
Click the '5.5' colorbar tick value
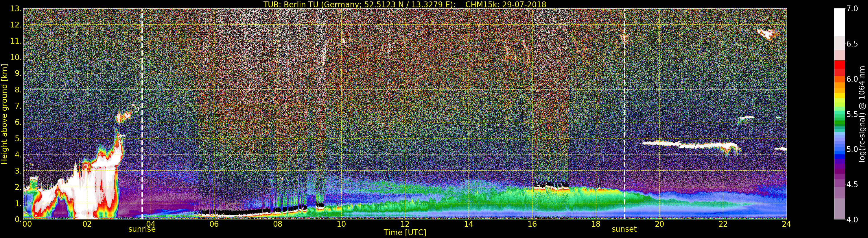[852, 114]
